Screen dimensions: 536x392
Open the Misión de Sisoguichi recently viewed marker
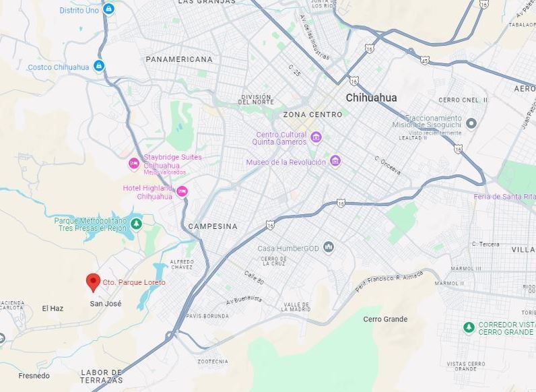pyautogui.click(x=471, y=123)
